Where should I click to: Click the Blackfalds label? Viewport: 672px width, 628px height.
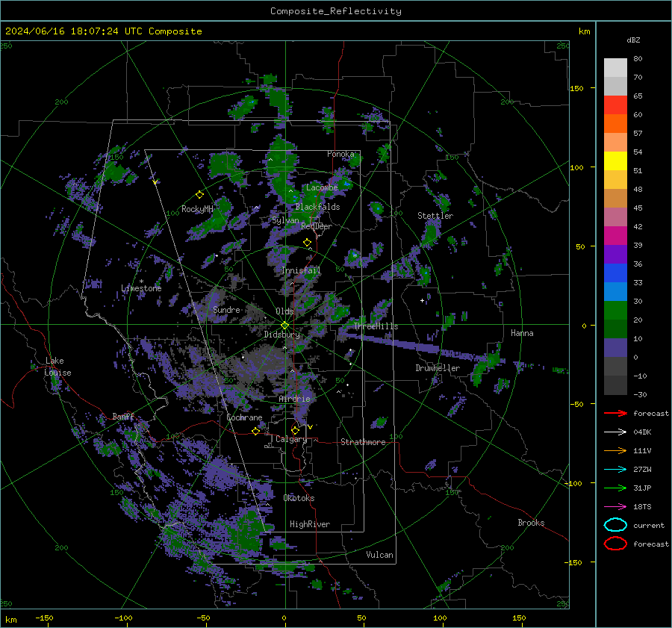[317, 207]
